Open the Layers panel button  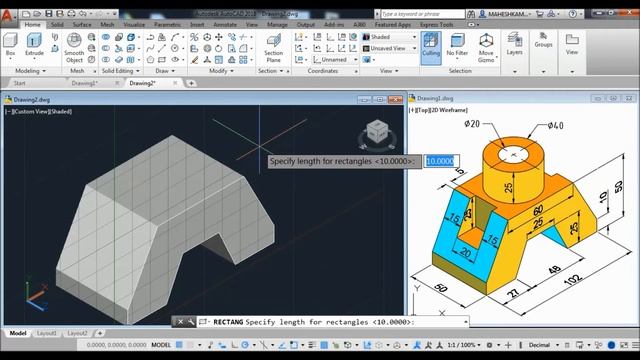coord(514,44)
